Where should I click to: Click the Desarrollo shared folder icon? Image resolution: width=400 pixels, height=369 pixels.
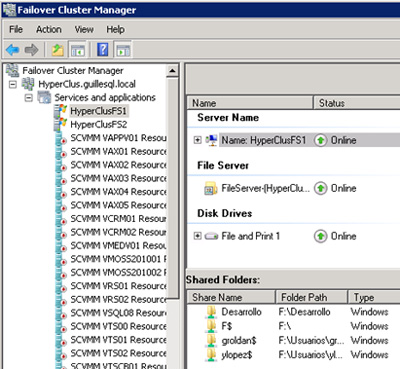point(211,312)
